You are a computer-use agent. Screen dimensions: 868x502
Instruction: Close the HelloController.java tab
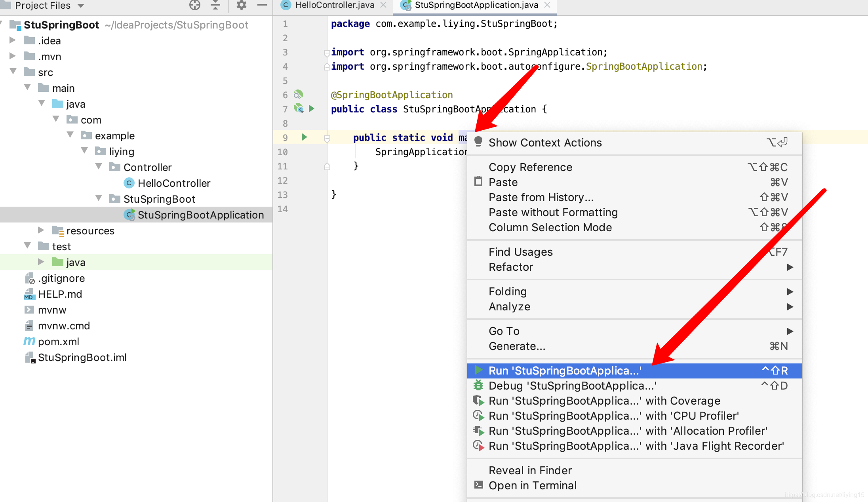[x=383, y=5]
